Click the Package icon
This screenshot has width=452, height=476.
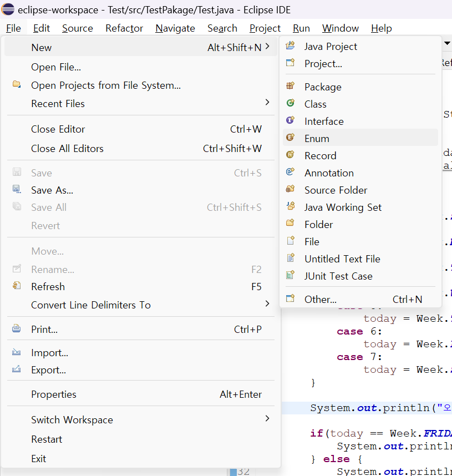pos(290,86)
